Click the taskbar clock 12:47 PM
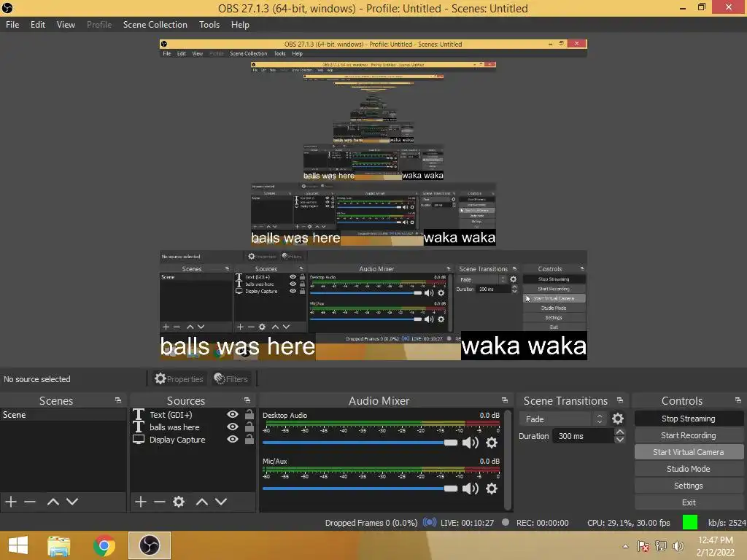Image resolution: width=747 pixels, height=560 pixels. point(716,540)
